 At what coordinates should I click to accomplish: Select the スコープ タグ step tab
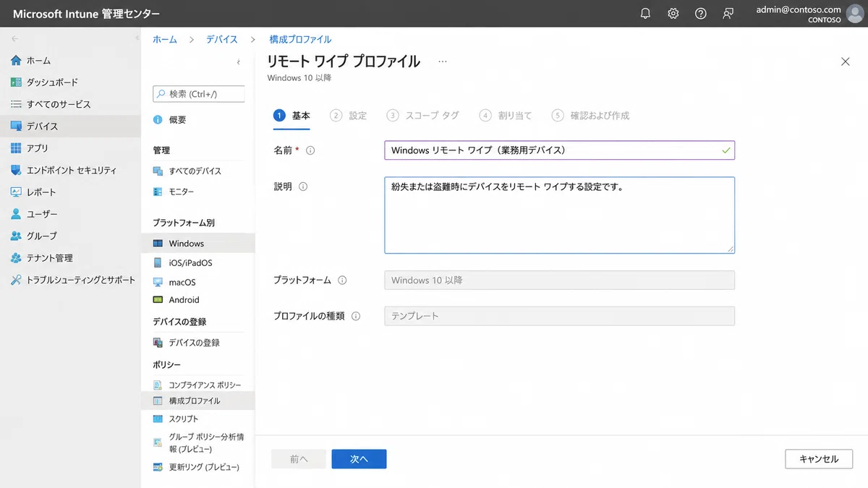[x=422, y=116]
